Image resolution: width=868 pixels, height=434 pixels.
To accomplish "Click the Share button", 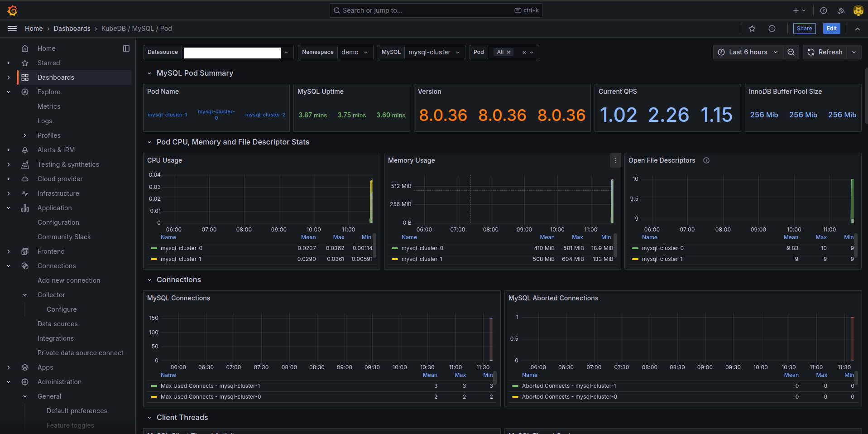I will pos(804,29).
